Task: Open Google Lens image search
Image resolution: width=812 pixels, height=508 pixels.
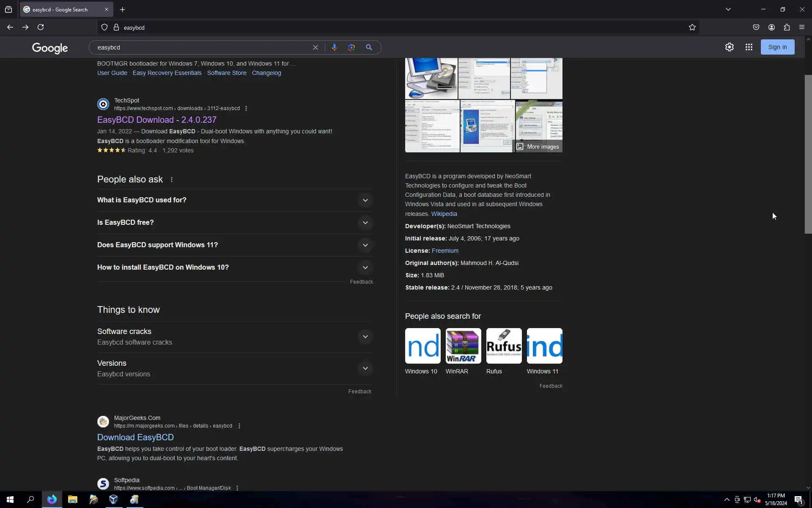Action: tap(351, 47)
